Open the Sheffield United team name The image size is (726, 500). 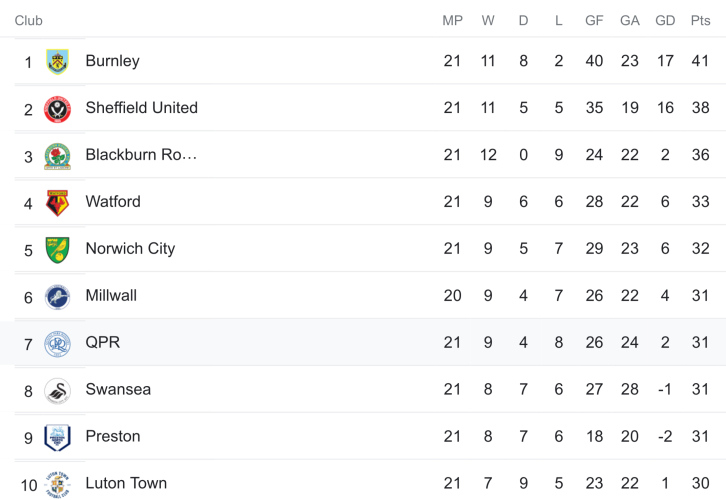click(141, 108)
